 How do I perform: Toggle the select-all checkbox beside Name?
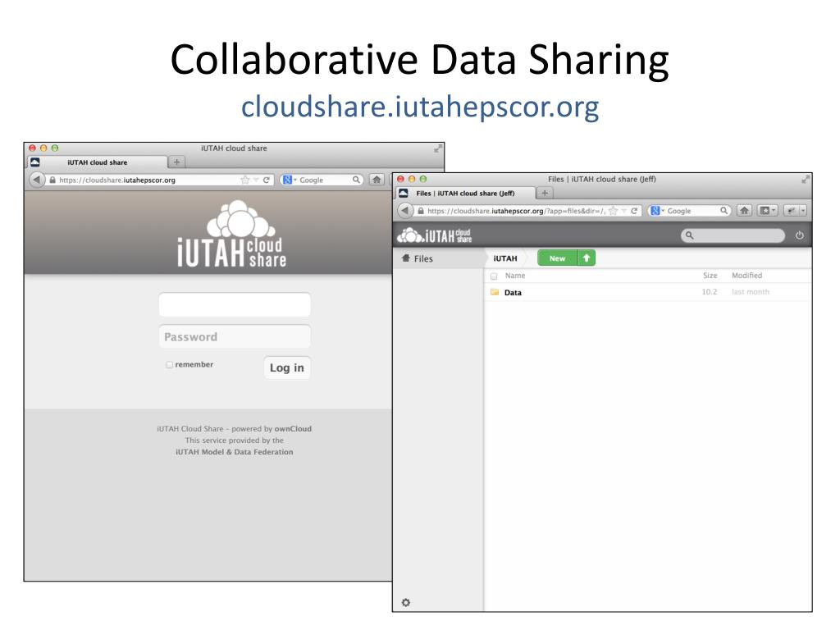click(494, 276)
